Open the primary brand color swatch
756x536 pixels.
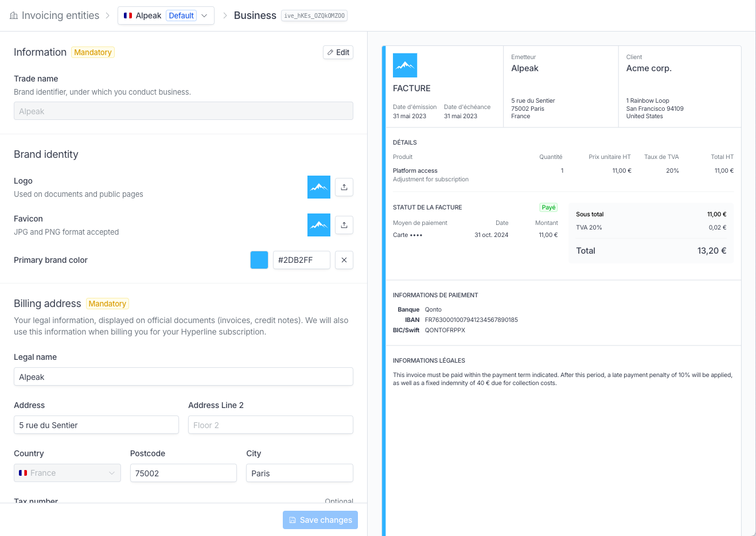(x=259, y=260)
